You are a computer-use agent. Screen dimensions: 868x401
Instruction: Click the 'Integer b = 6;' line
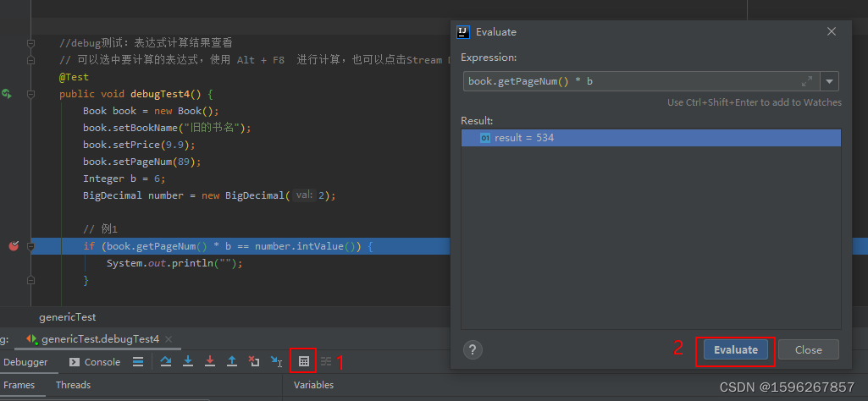pyautogui.click(x=124, y=179)
